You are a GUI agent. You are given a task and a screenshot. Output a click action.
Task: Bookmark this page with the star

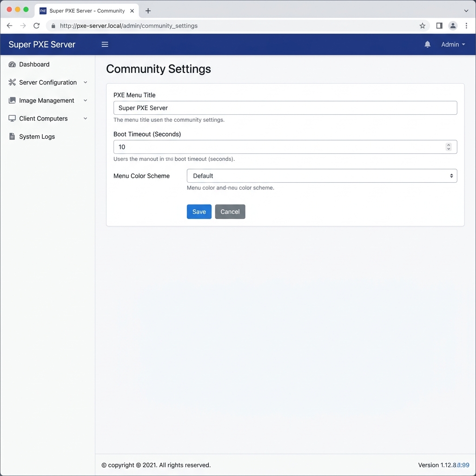click(x=422, y=26)
